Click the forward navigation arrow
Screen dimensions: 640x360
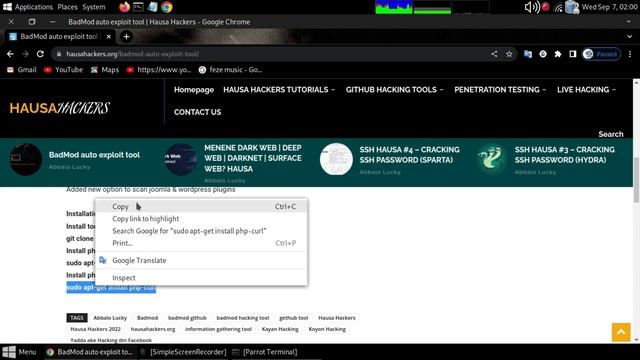[25, 54]
